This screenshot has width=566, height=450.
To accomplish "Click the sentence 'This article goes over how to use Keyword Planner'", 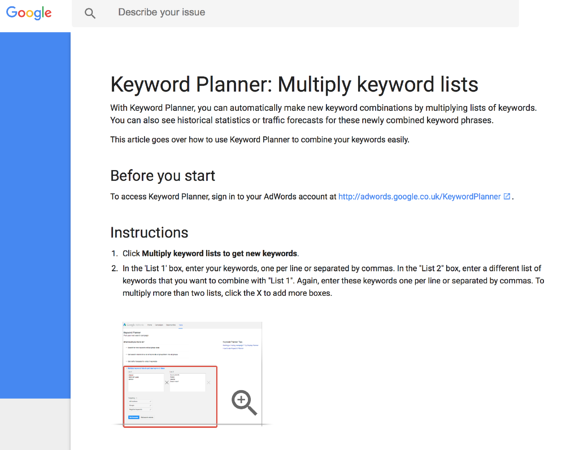I will [260, 140].
